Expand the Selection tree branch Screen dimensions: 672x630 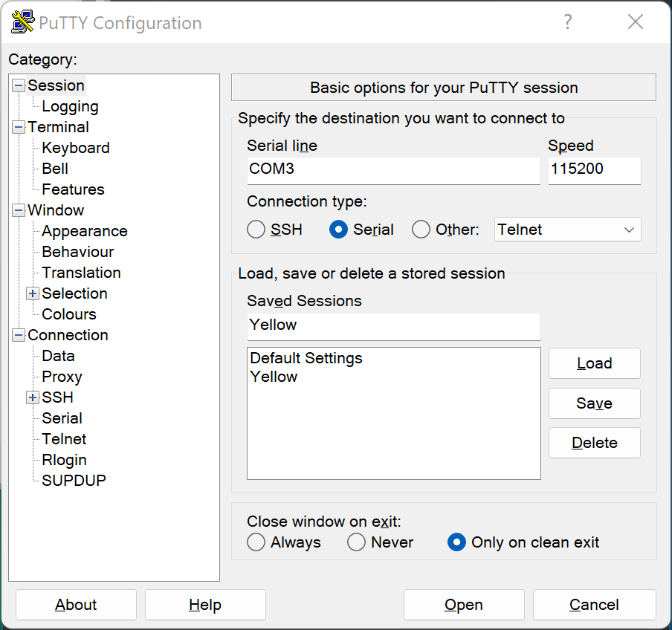[x=32, y=293]
